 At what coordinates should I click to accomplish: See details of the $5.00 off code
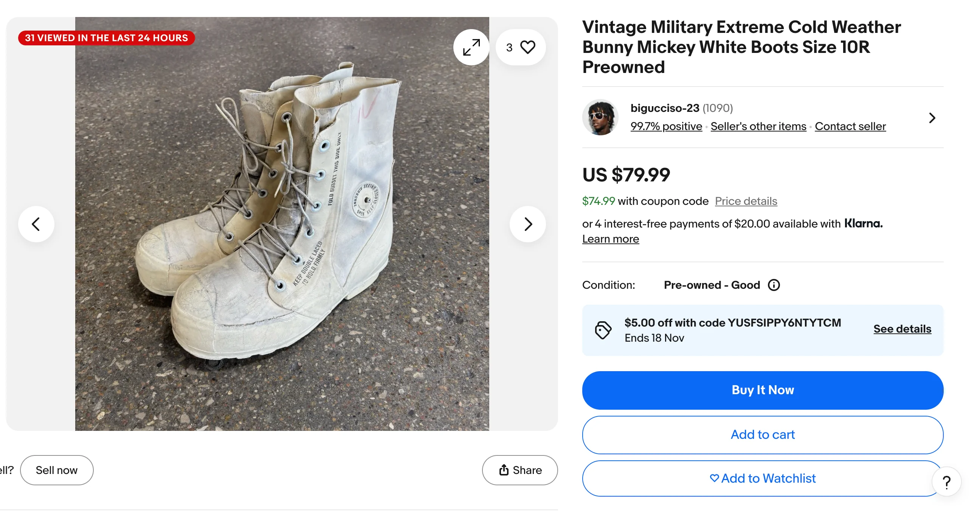click(x=902, y=329)
